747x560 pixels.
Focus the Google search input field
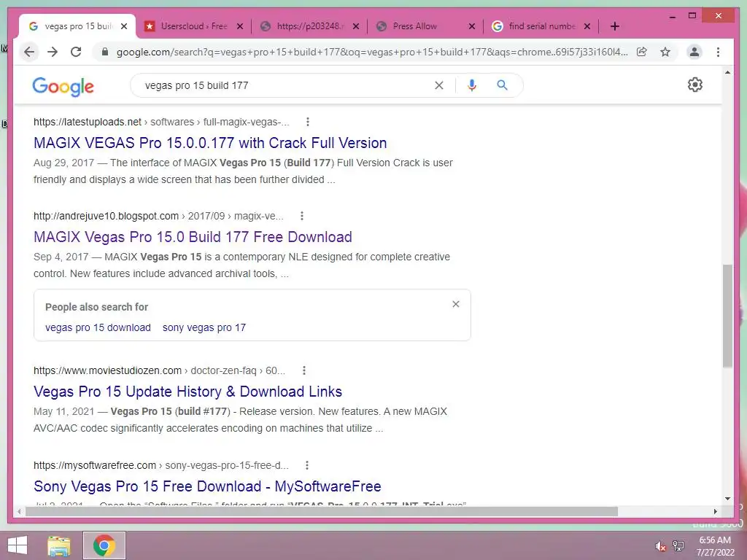pos(286,85)
